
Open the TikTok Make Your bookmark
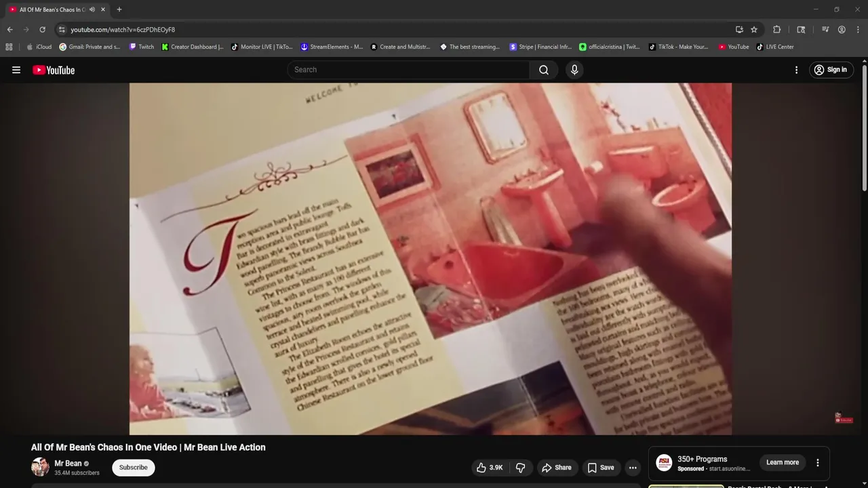pos(679,47)
